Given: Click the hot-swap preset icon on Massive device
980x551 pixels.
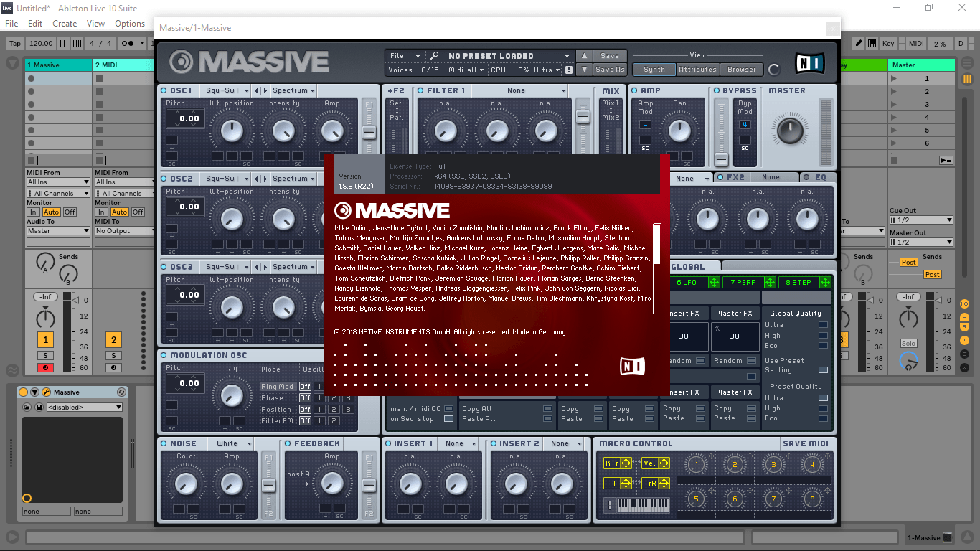Looking at the screenshot, I should click(121, 392).
